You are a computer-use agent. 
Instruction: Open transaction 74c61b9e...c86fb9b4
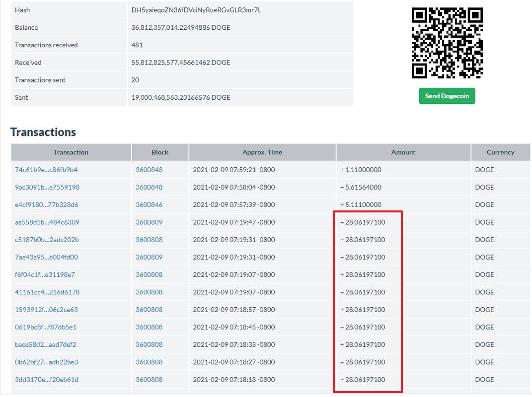point(46,170)
